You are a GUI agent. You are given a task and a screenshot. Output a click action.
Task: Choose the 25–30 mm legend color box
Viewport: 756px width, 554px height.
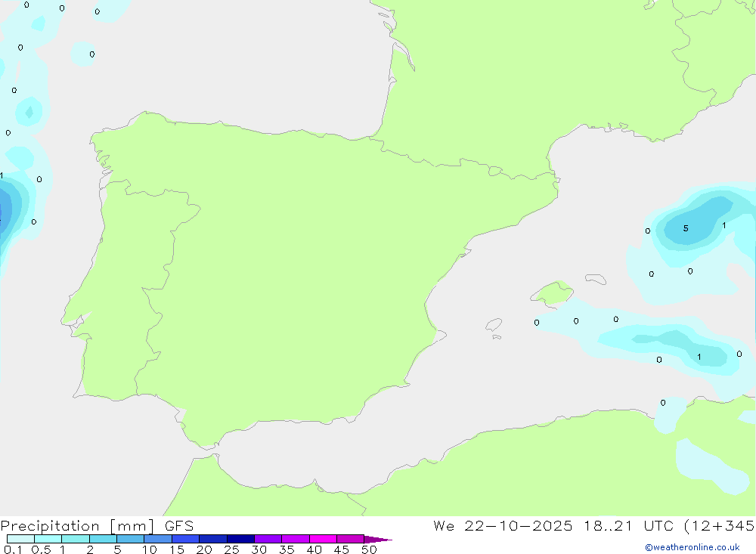point(240,539)
